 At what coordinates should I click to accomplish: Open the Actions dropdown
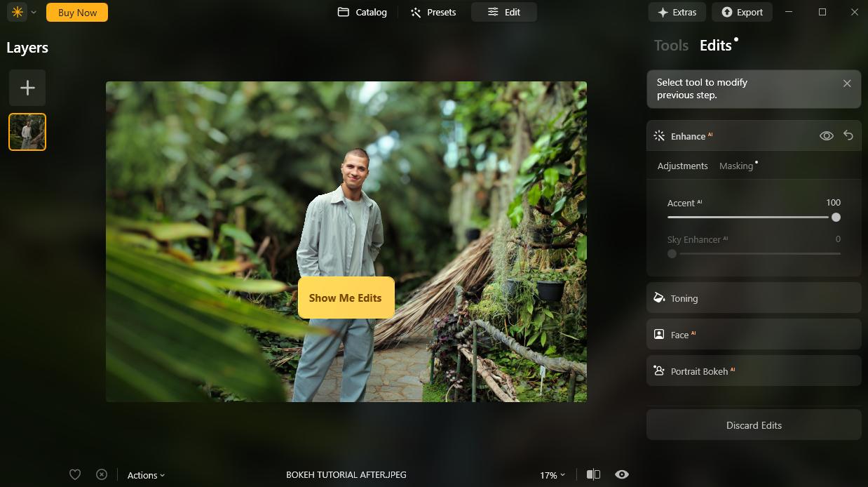(145, 475)
